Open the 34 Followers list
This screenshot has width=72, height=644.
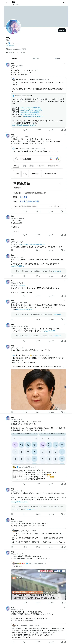tap(21, 53)
